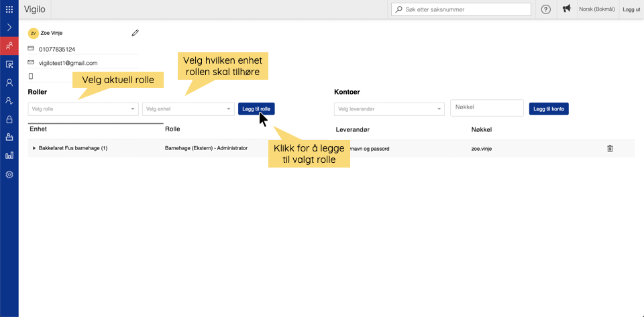
Task: Open the Velg rolle dropdown
Action: 83,109
